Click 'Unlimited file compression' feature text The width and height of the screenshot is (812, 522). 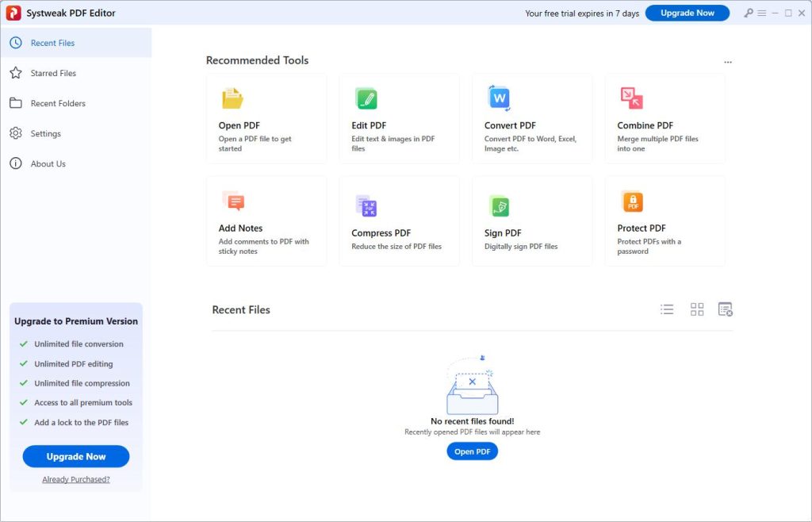point(82,383)
